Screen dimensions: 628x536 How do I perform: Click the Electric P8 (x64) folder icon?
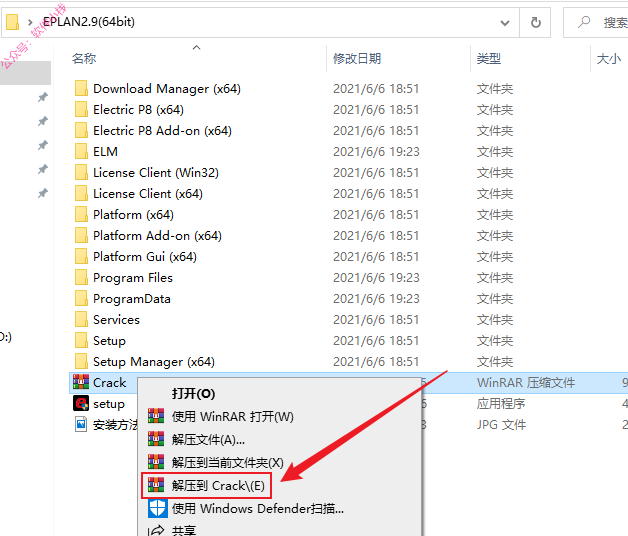(x=81, y=109)
